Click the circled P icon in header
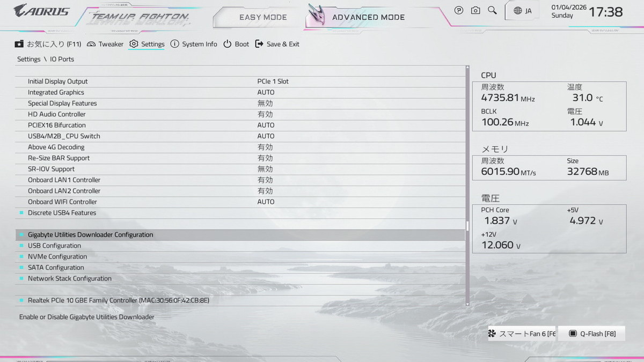 tap(458, 10)
